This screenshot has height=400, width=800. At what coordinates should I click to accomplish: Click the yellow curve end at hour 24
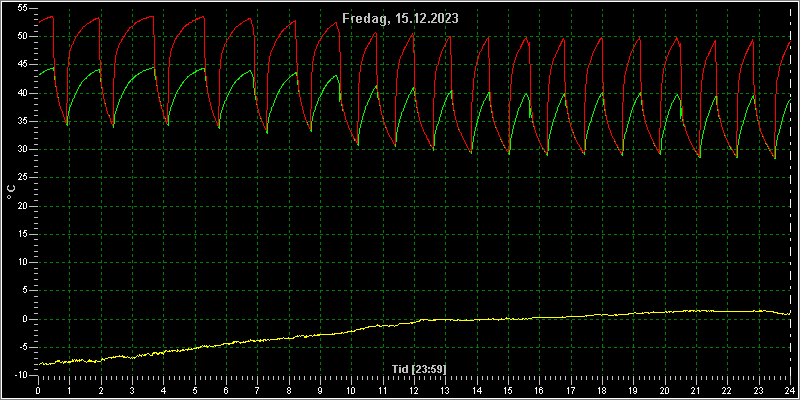tap(790, 312)
